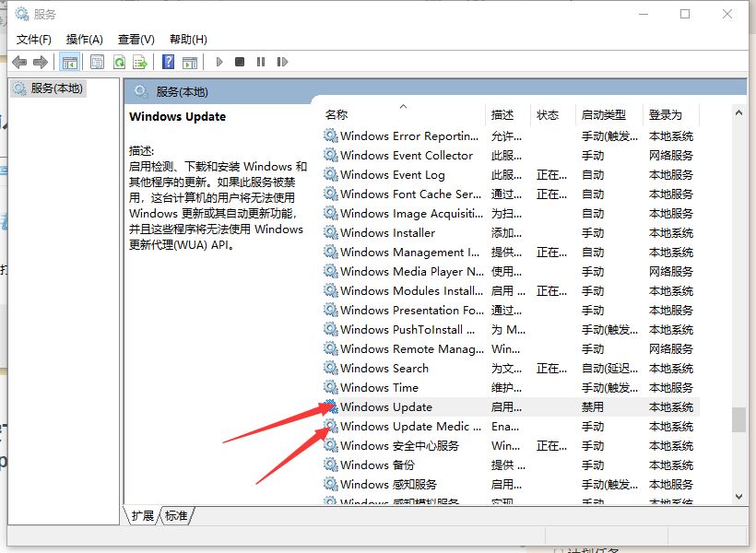Click the Forward arrow toolbar icon

tap(41, 62)
